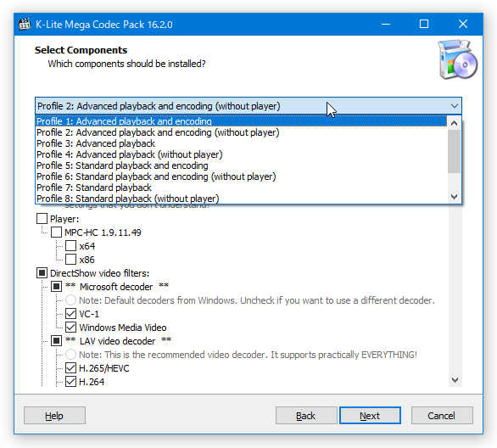Toggle the DirectShow video filters group checkbox
Screen dimensions: 497x448
click(x=42, y=273)
